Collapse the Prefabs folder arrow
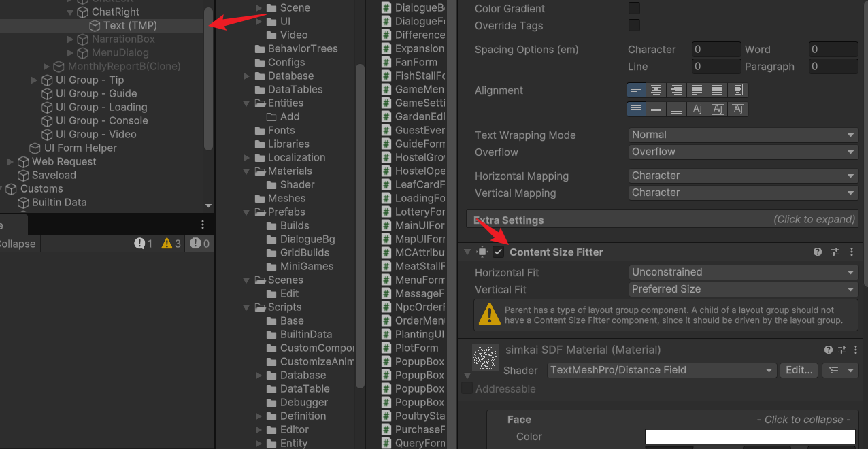This screenshot has width=868, height=449. coord(247,212)
